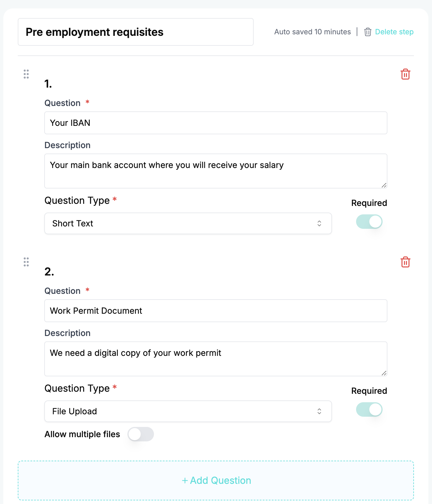
Task: Click the Work Permit Document question field
Action: tap(216, 311)
